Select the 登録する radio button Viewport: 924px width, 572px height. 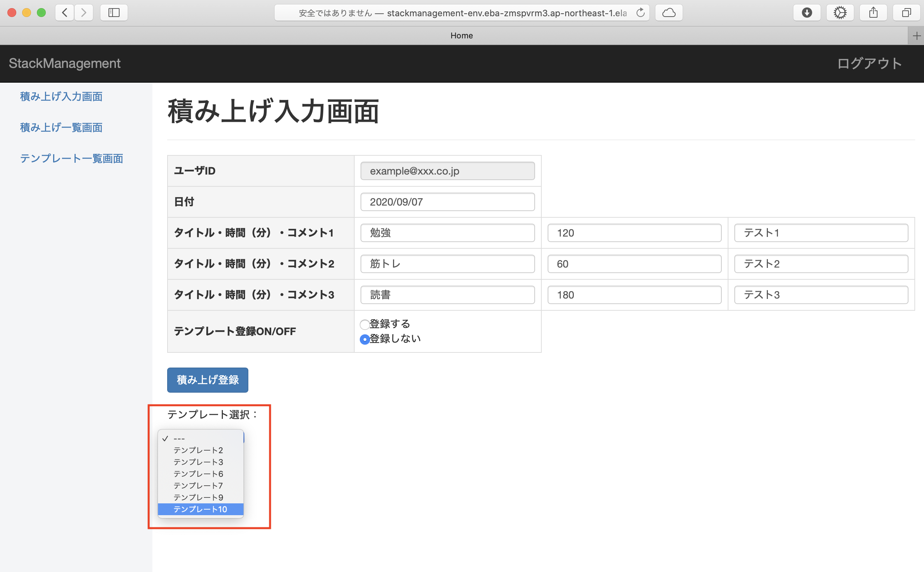[x=364, y=324]
